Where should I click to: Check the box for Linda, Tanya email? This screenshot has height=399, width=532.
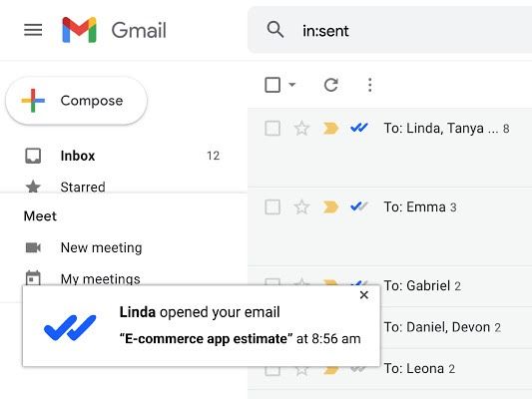(272, 129)
